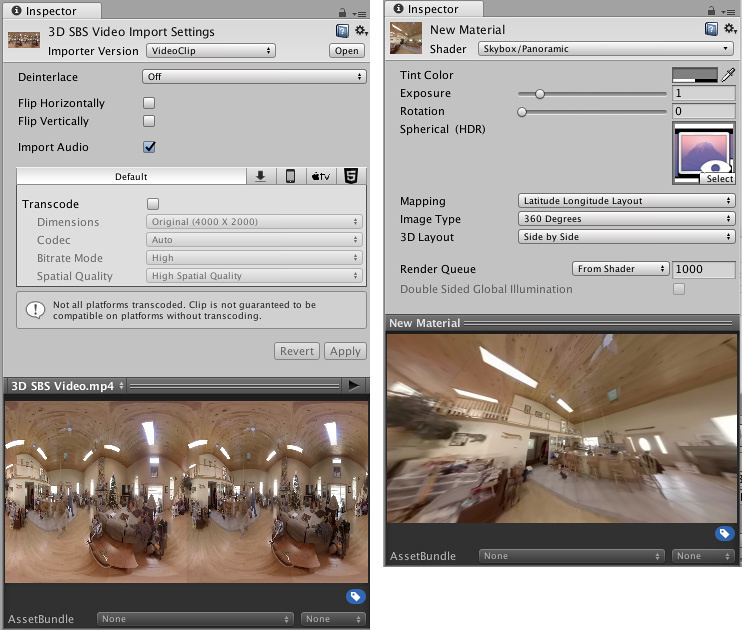Open gear settings menu in New Material inspector
This screenshot has height=630, width=742.
[x=727, y=31]
